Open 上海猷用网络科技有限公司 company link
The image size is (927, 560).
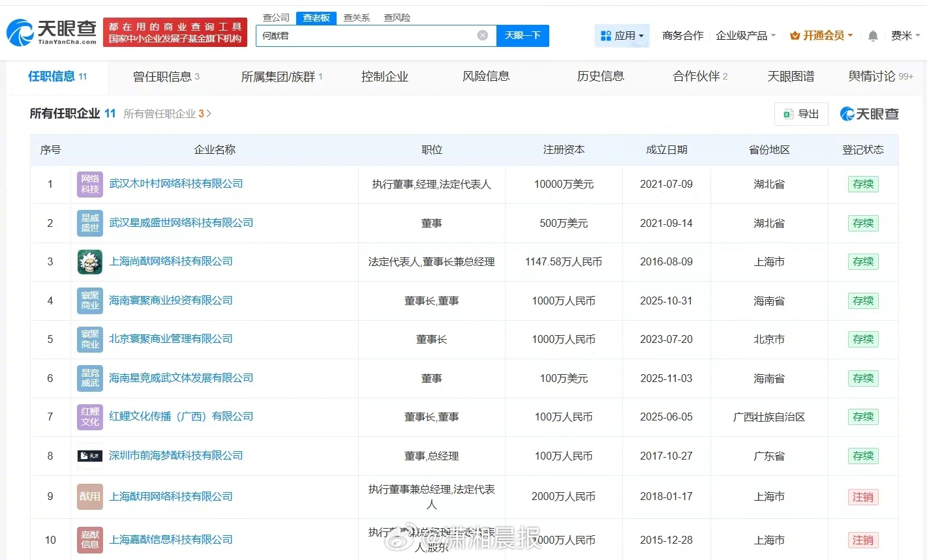coord(171,497)
